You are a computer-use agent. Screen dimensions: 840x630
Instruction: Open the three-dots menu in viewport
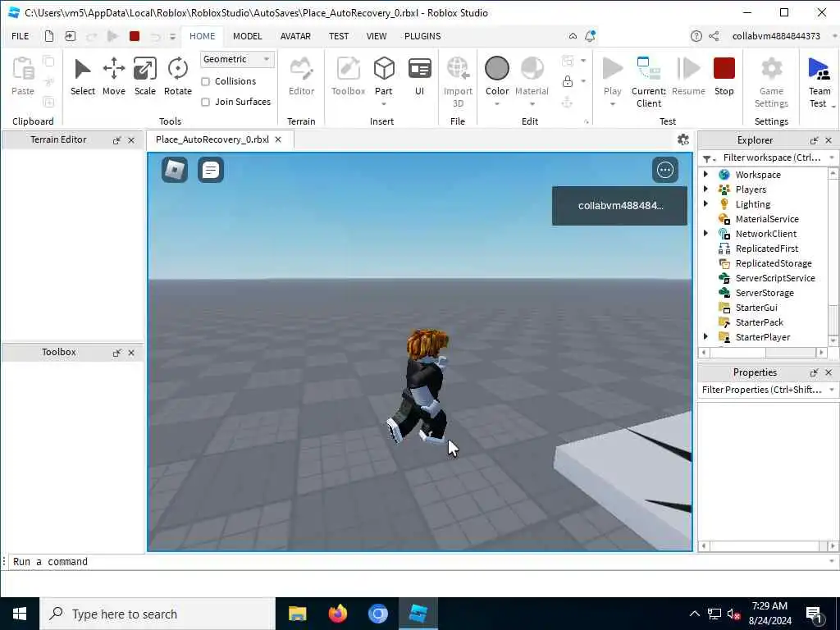pos(664,170)
